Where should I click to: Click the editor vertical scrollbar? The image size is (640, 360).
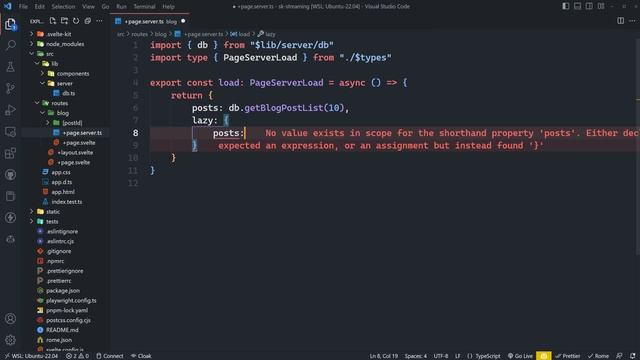coord(638,147)
